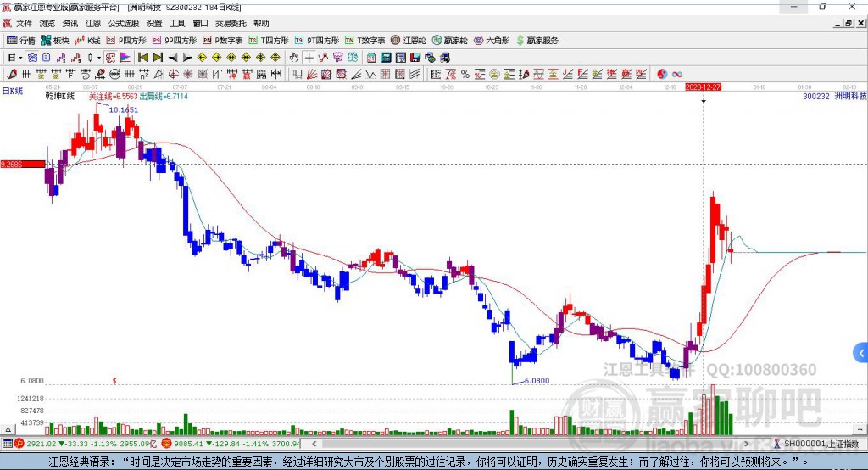This screenshot has height=470, width=868.
Task: Open the 9T四方形 tool
Action: tap(317, 41)
